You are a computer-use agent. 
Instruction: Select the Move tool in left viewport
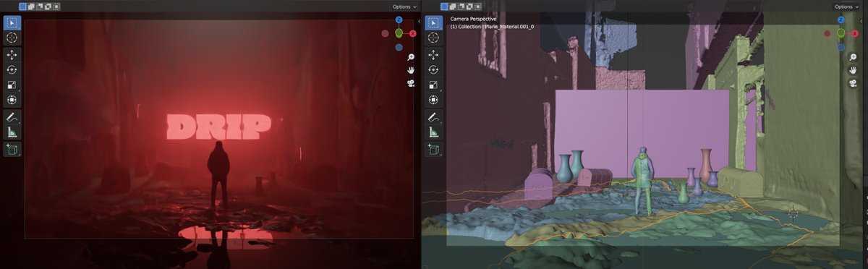pyautogui.click(x=12, y=55)
